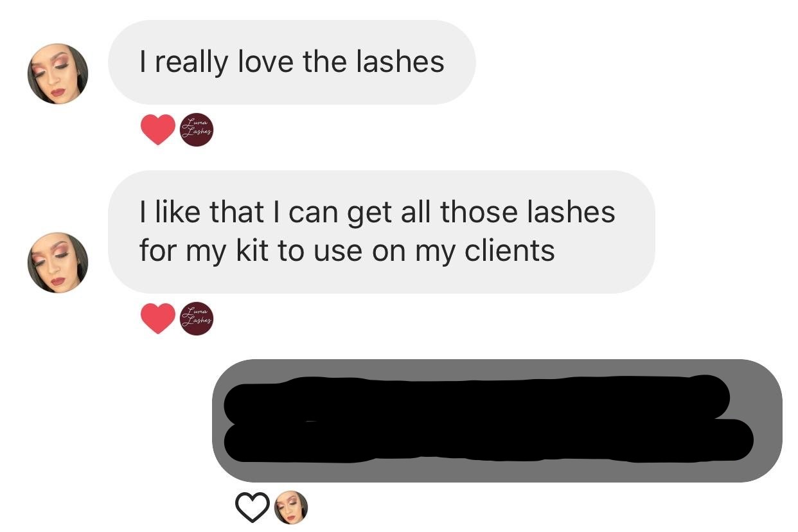Click Luna Lashes logo under the kit message
The height and width of the screenshot is (532, 798).
(x=196, y=319)
